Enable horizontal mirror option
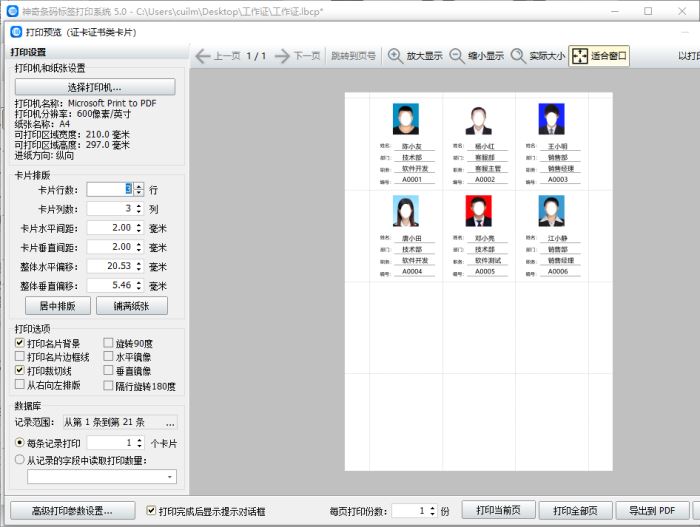Image resolution: width=700 pixels, height=527 pixels. click(108, 356)
